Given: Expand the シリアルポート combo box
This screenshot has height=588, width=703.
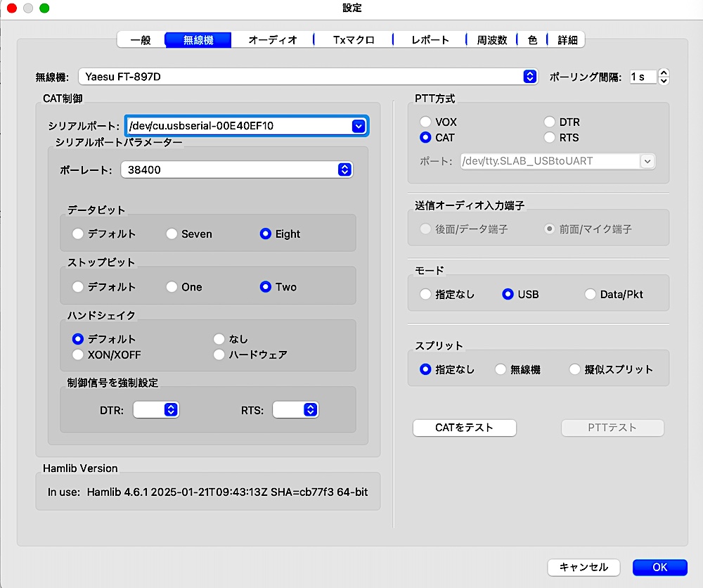Looking at the screenshot, I should tap(358, 127).
